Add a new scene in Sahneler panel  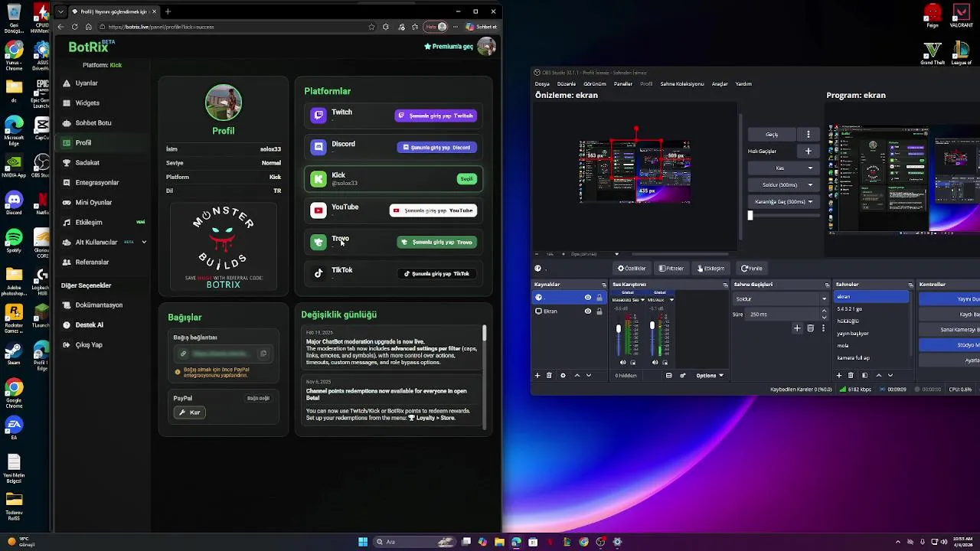click(x=838, y=375)
